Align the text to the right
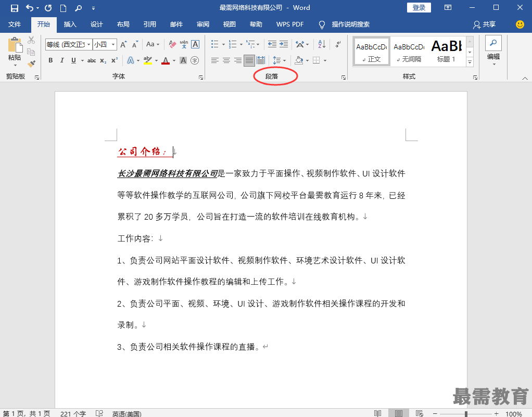This screenshot has height=417, width=532. (x=238, y=60)
